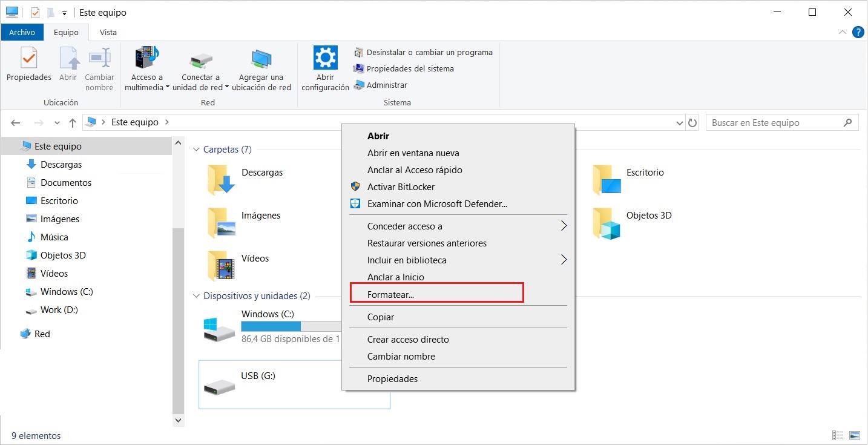The height and width of the screenshot is (445, 868).
Task: Collapse the Dispositivos y unidades group
Action: (x=196, y=296)
